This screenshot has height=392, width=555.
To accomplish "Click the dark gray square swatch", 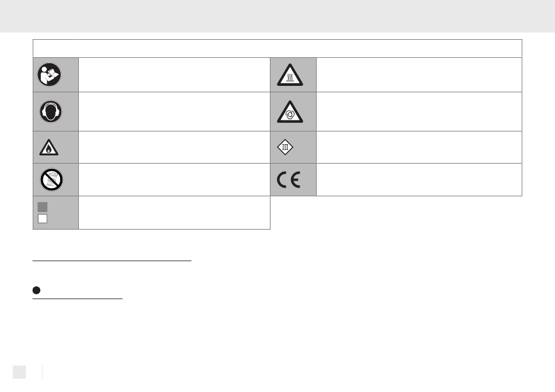I will [43, 207].
